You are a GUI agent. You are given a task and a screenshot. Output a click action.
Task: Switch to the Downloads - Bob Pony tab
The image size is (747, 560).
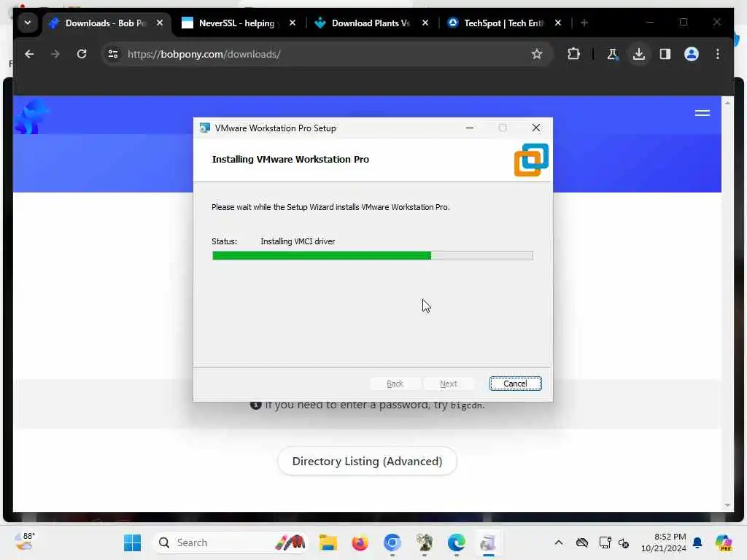[x=107, y=23]
